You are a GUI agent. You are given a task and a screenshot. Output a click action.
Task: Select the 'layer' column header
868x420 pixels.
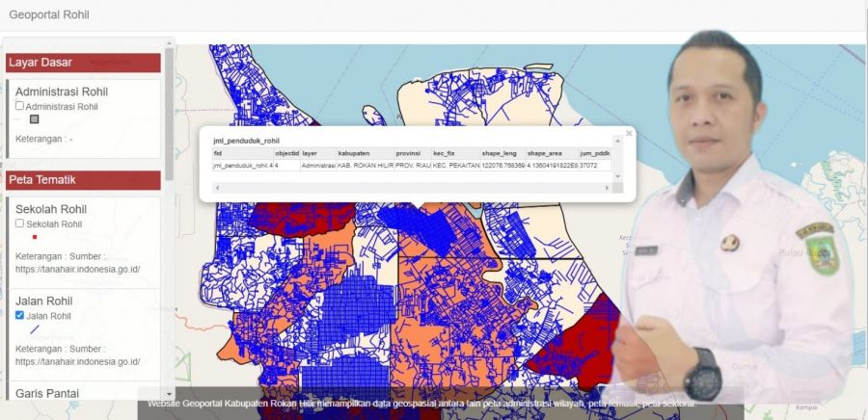tap(319, 153)
